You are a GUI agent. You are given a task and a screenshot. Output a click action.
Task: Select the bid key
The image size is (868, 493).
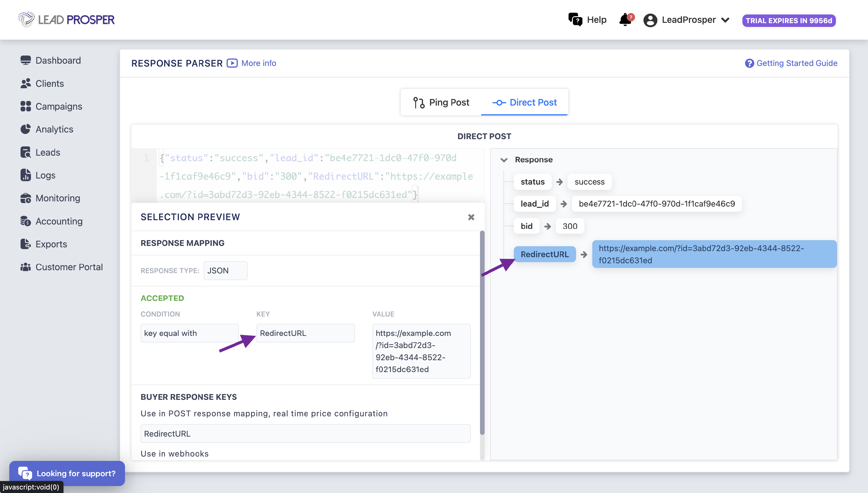526,226
